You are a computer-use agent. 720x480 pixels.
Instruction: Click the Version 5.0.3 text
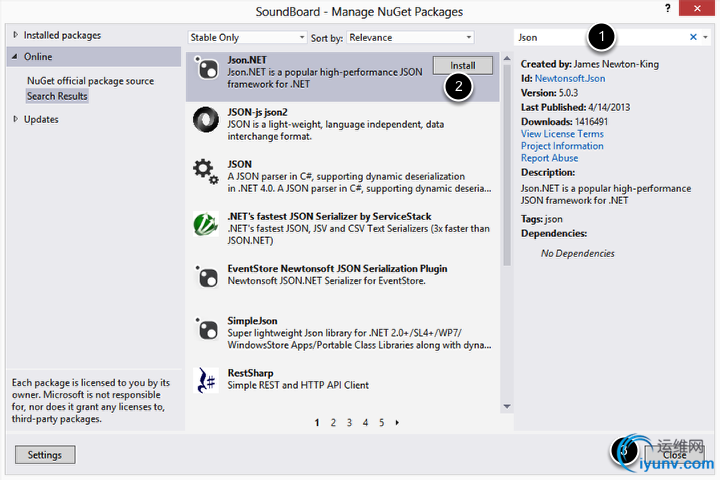pyautogui.click(x=549, y=93)
